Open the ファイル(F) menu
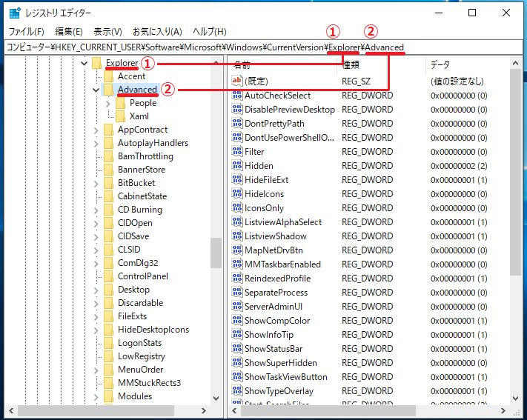527x420 pixels. pyautogui.click(x=26, y=32)
